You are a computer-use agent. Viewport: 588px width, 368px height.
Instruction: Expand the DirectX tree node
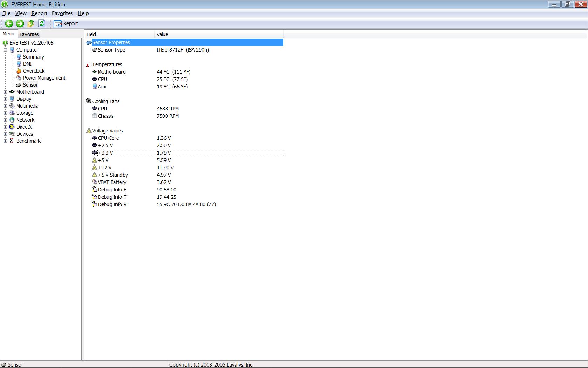tap(6, 127)
